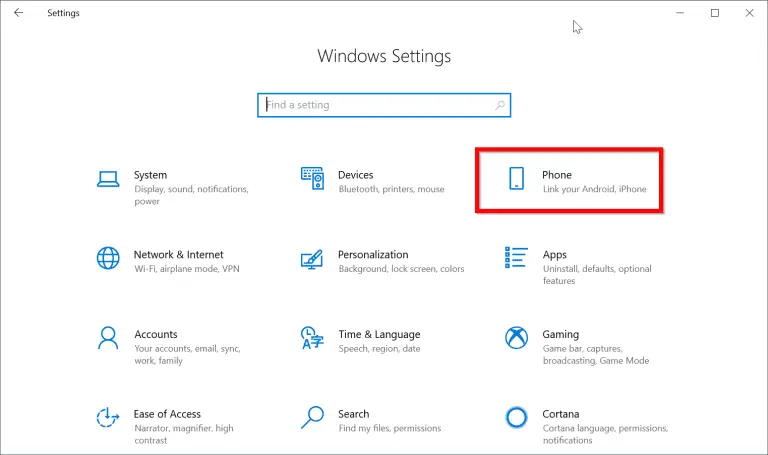Click 'Find my files, permissions' description
Screen dimensions: 768x455
(390, 428)
